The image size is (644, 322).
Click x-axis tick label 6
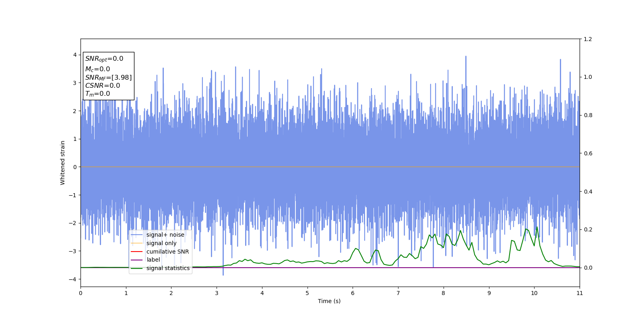353,293
